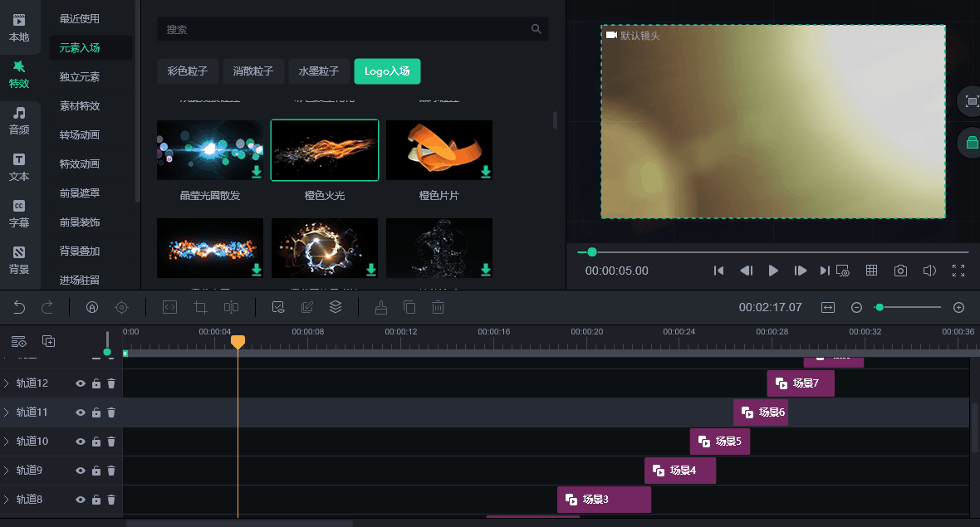Viewport: 980px width, 527px height.
Task: Hide track 轨道12 with eye icon
Action: pyautogui.click(x=81, y=383)
